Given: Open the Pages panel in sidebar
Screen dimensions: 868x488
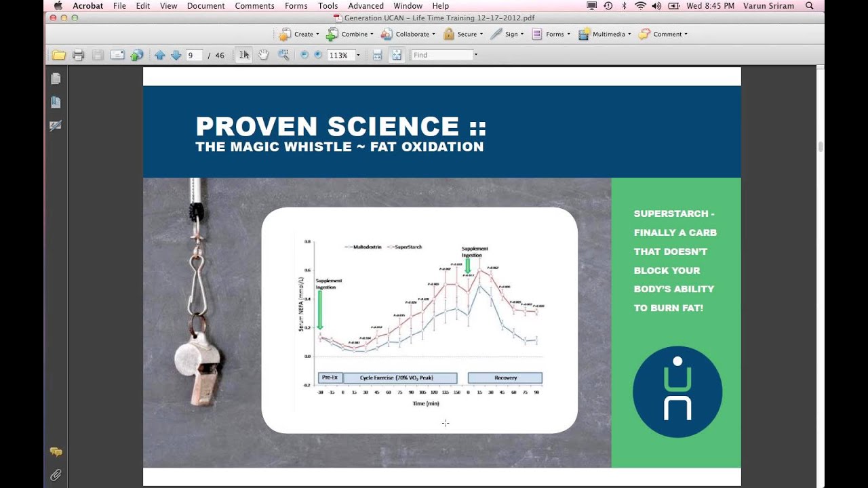Looking at the screenshot, I should click(56, 79).
